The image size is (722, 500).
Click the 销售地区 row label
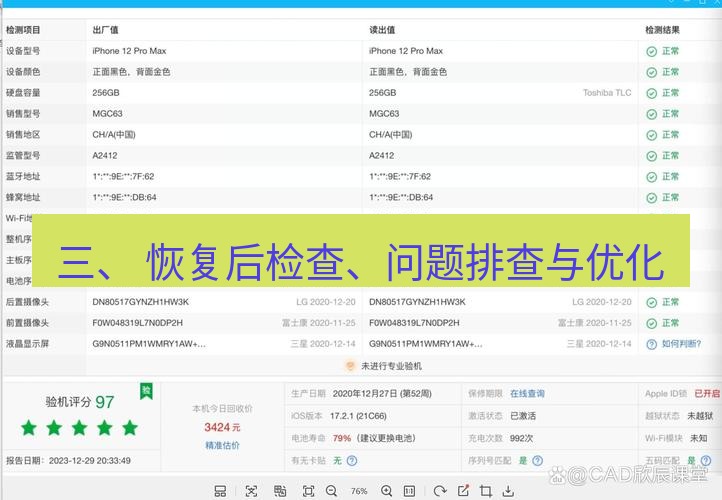click(x=23, y=135)
